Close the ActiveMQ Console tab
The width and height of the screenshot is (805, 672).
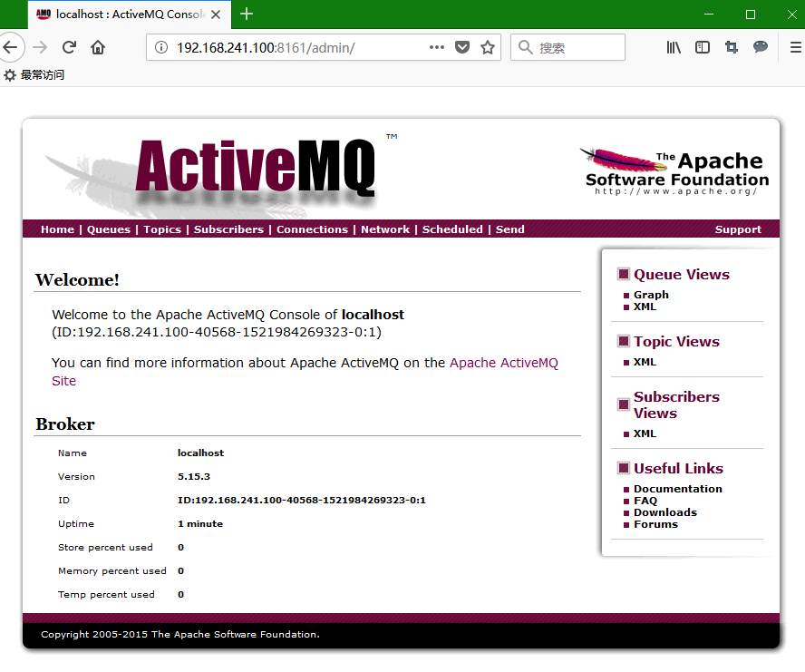216,15
